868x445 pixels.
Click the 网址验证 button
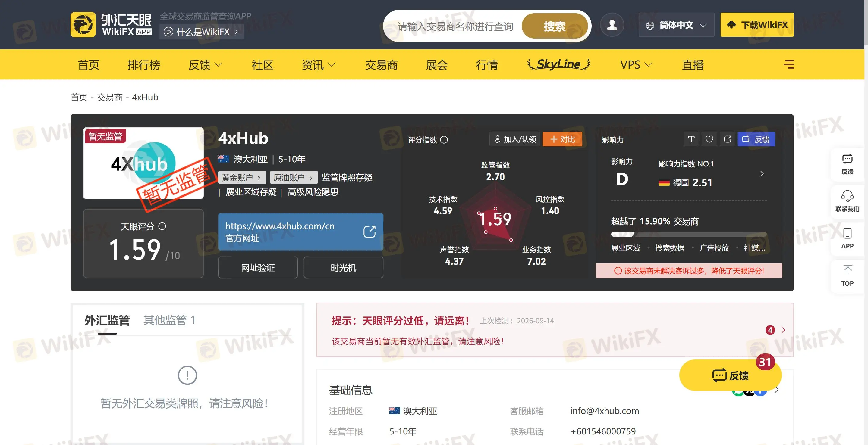(x=258, y=268)
